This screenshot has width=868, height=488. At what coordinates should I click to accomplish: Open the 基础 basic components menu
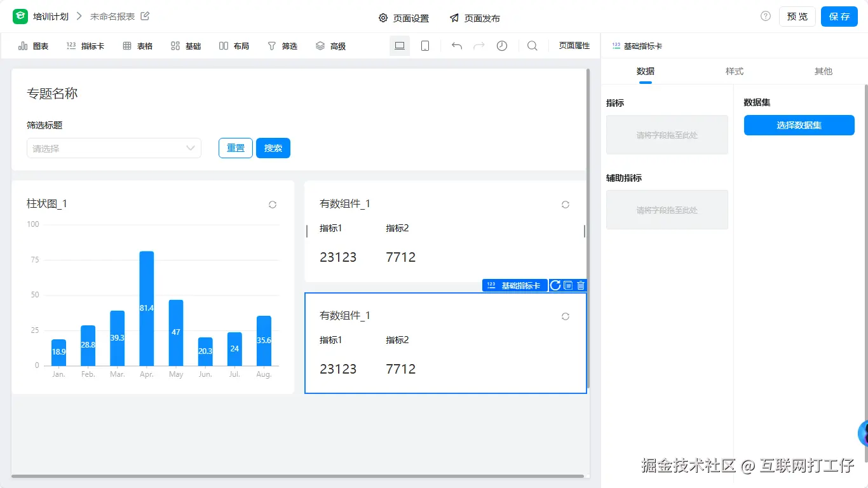coord(186,46)
